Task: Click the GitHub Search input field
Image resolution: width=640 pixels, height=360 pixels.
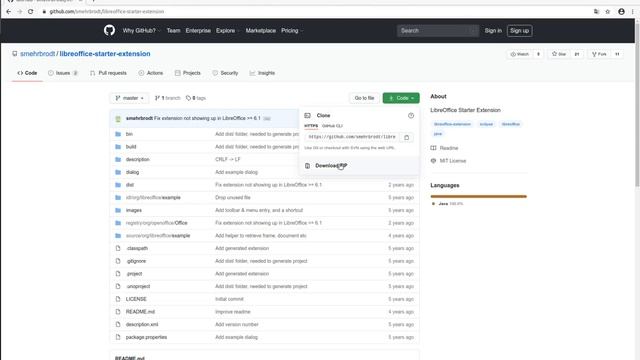Action: point(438,31)
